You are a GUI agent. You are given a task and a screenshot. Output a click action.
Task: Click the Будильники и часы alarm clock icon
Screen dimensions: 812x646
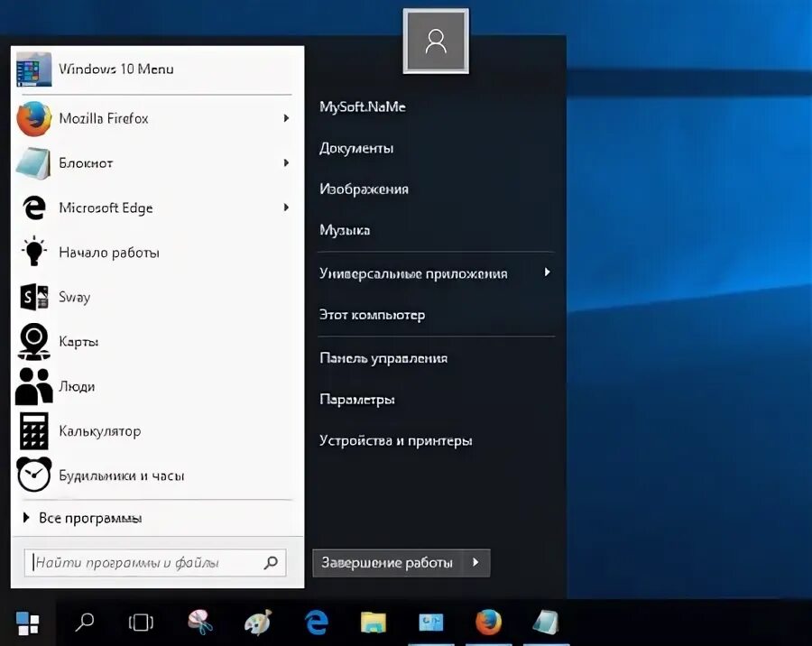click(34, 475)
